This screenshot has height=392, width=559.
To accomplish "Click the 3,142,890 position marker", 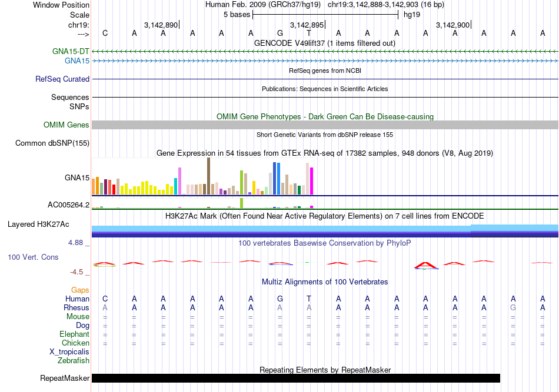I will [161, 25].
